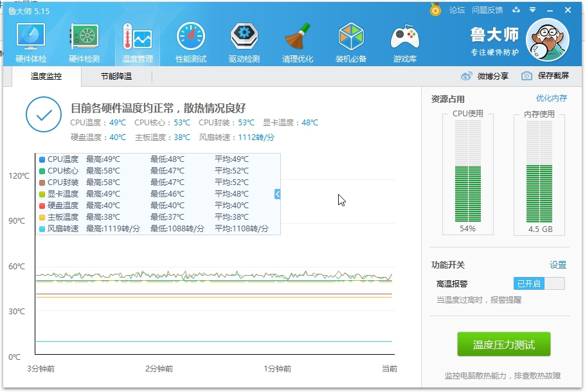585x392 pixels.
Task: Click the CPU核心 53℃ reading
Action: tap(182, 122)
